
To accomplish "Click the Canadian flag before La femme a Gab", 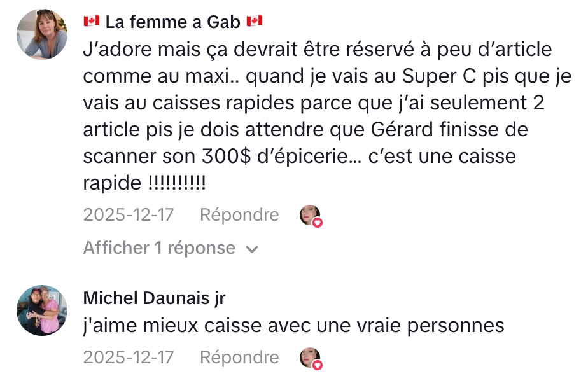I will (x=92, y=22).
